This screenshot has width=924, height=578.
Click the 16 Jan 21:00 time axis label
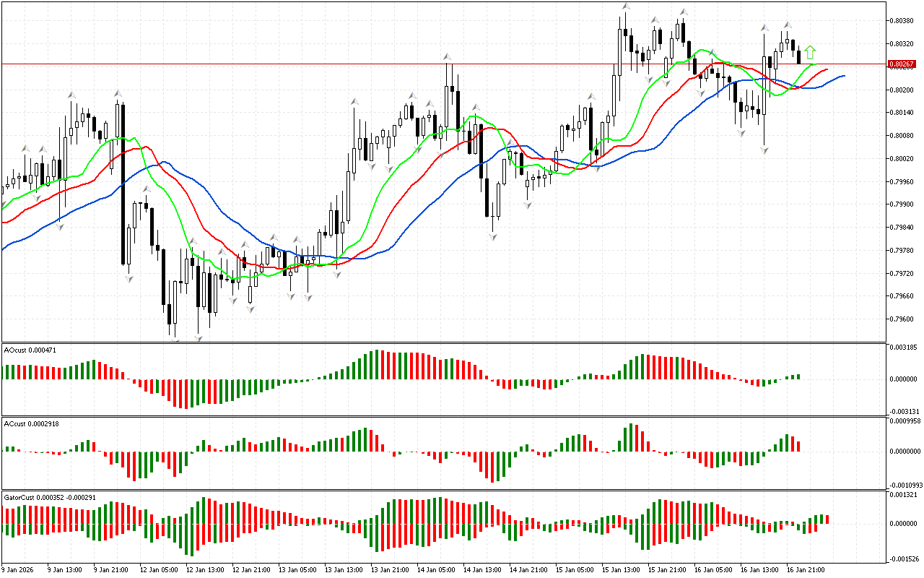click(x=806, y=569)
